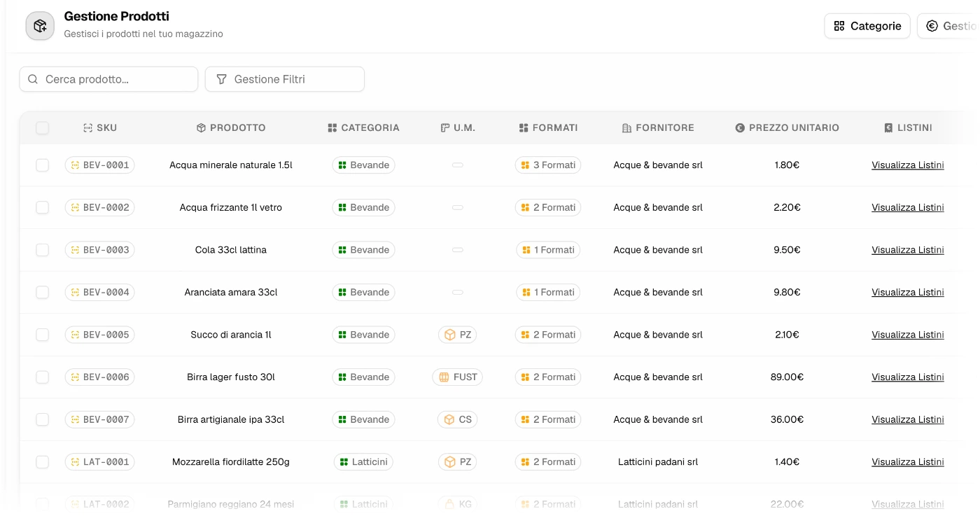Open Visualizza Listini for Birra artigianale ipa

(908, 419)
